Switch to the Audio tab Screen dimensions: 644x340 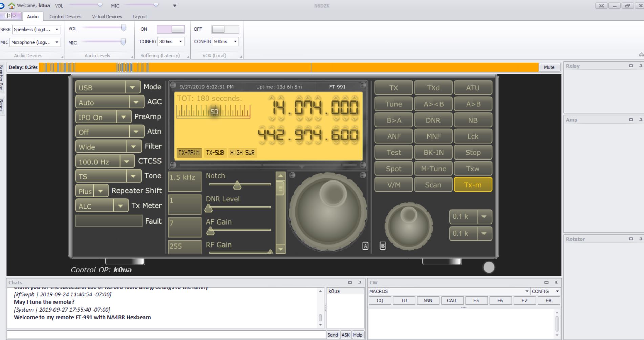pyautogui.click(x=33, y=16)
